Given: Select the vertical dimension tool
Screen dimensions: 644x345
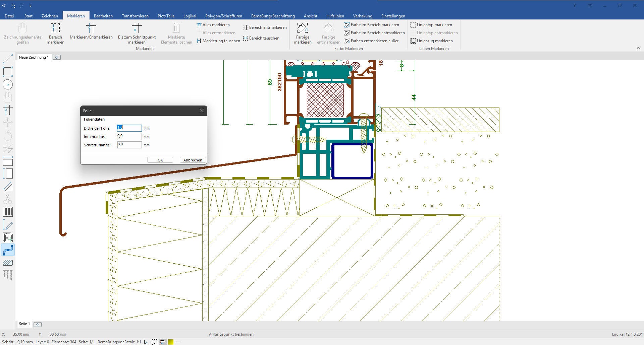Looking at the screenshot, I should point(8,174).
